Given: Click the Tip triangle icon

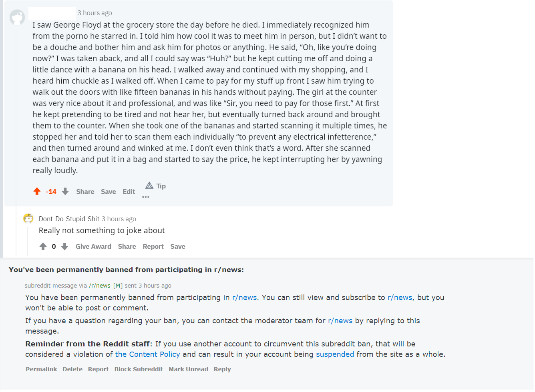Looking at the screenshot, I should [149, 186].
